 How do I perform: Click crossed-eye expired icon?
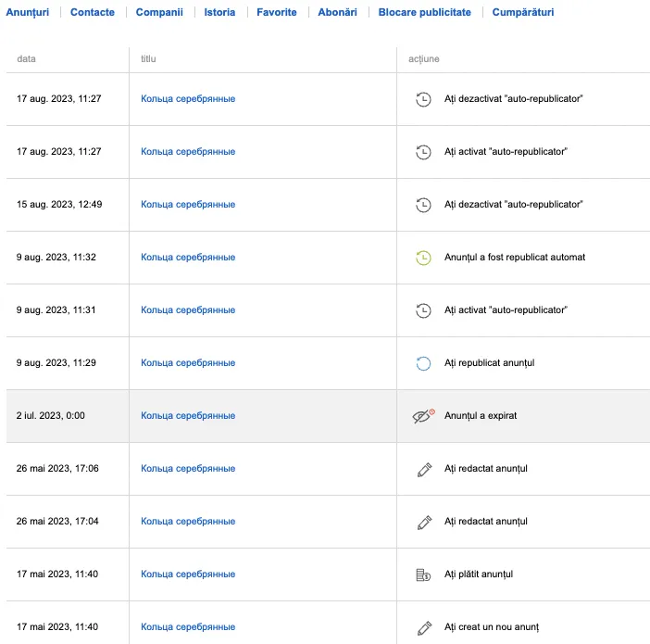423,416
